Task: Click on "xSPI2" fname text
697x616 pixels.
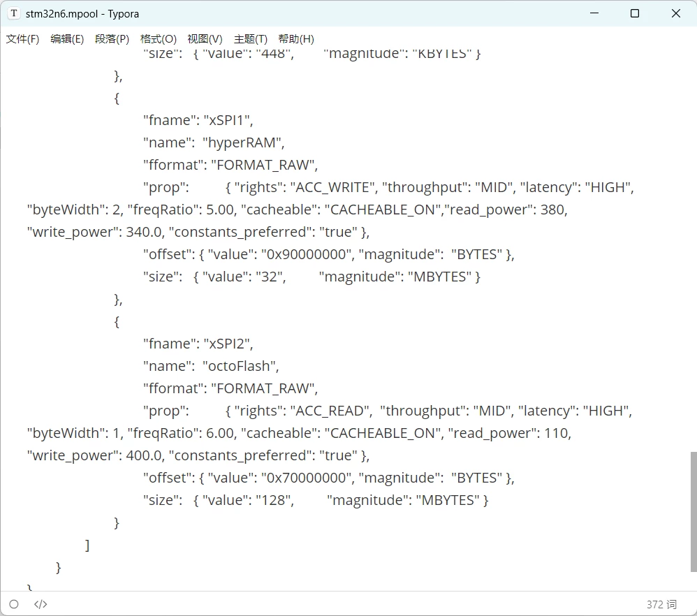Action: click(228, 344)
